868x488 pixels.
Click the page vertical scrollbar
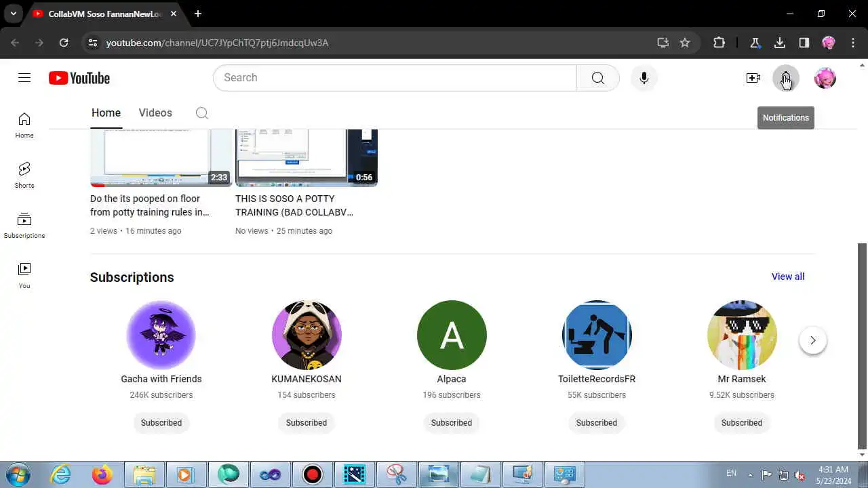point(863,346)
